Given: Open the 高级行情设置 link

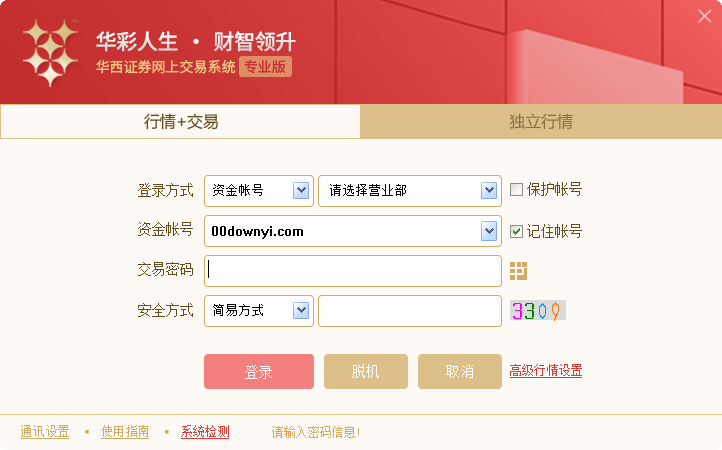Looking at the screenshot, I should click(x=546, y=371).
